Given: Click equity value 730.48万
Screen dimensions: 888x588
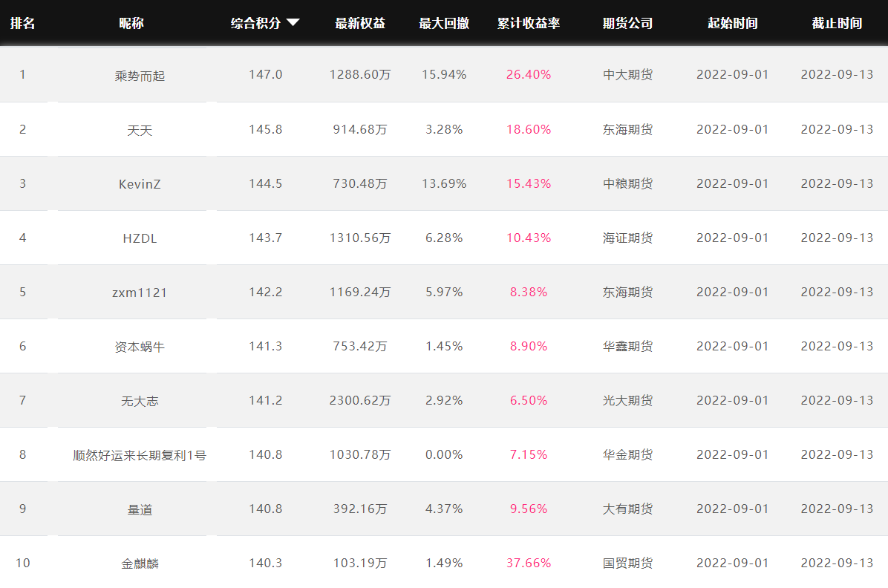Looking at the screenshot, I should [x=360, y=183].
